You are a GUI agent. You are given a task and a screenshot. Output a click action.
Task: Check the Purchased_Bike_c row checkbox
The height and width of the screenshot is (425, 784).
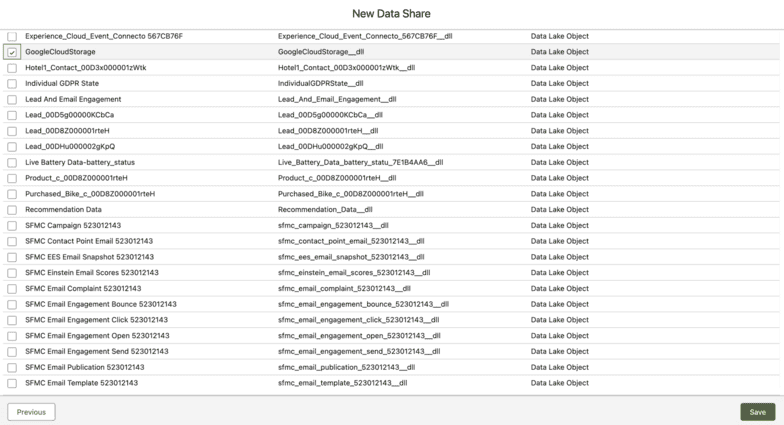click(x=12, y=194)
